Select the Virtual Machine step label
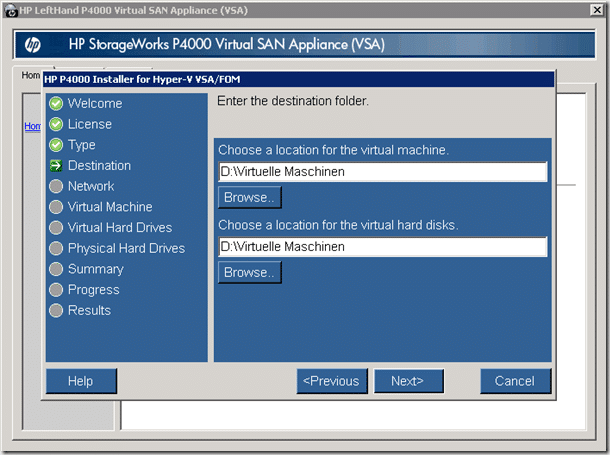This screenshot has height=455, width=610. (110, 207)
